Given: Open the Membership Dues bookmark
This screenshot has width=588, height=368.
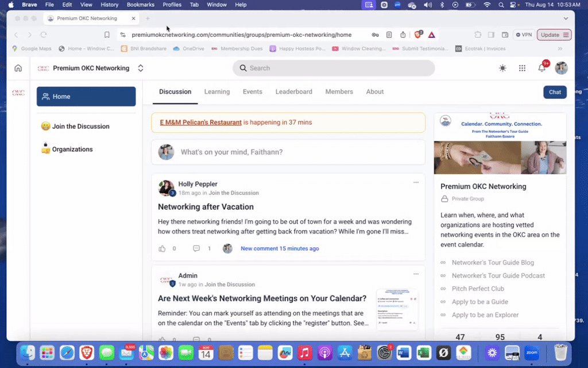Looking at the screenshot, I should 237,48.
